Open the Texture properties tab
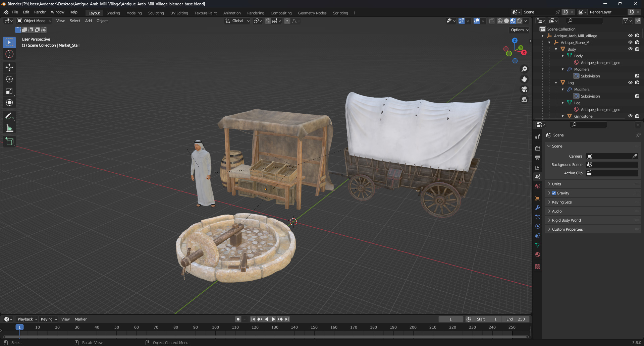Image resolution: width=644 pixels, height=346 pixels. 538,267
